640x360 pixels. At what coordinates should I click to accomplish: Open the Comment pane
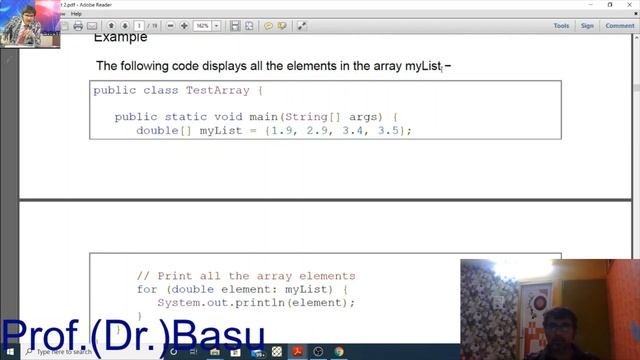point(620,26)
